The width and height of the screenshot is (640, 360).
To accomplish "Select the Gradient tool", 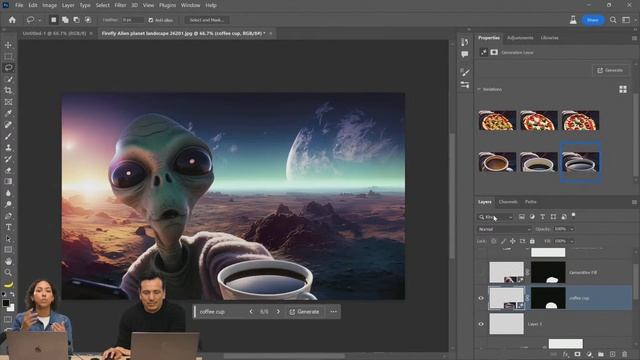I will tap(8, 182).
